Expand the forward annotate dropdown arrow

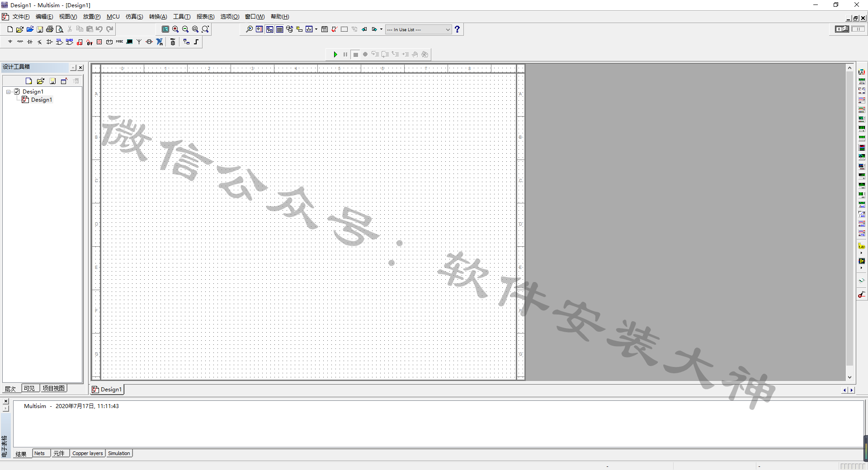[x=381, y=29]
